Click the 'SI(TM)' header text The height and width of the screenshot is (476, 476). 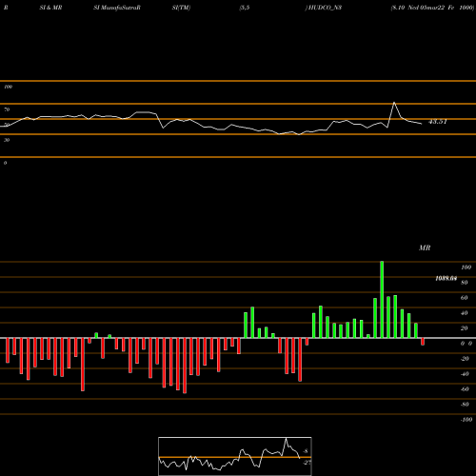click(x=181, y=8)
